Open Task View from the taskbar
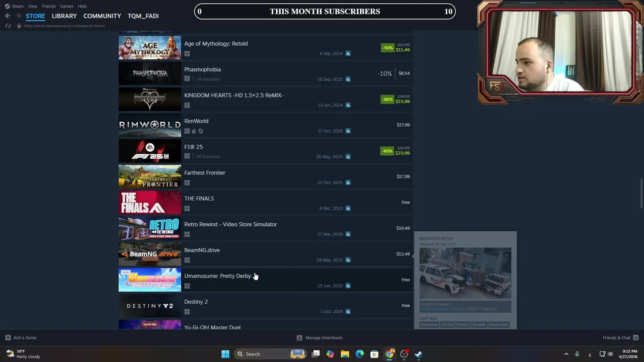 pos(315,354)
